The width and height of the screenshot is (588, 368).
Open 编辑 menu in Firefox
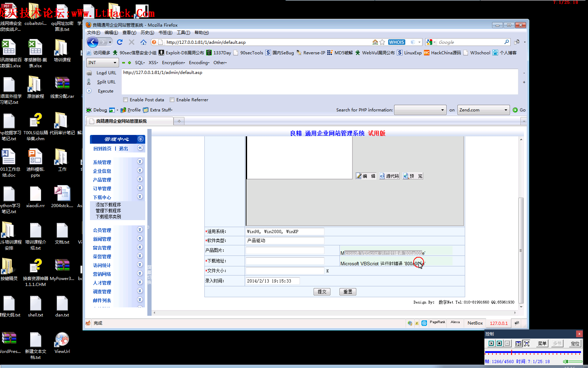[111, 33]
